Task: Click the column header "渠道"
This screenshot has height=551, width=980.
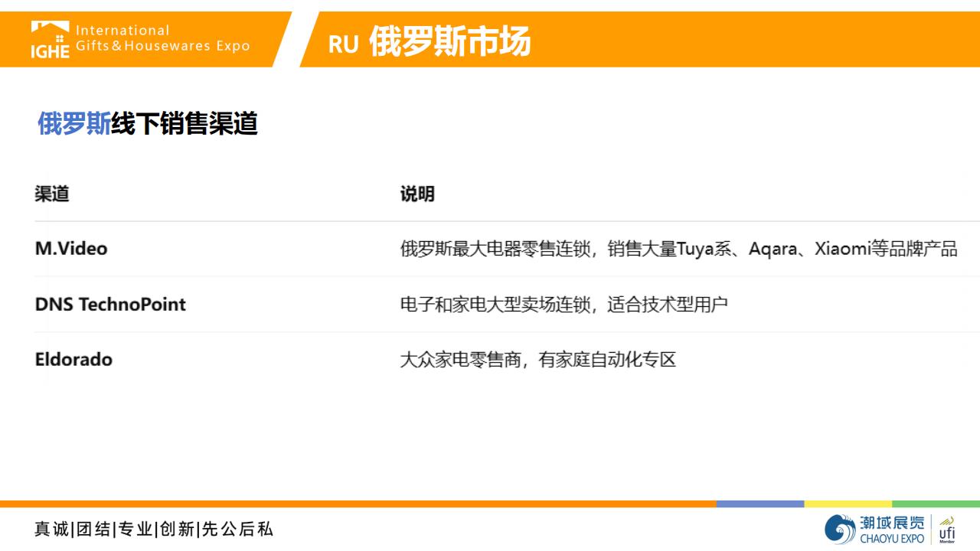Action: 52,194
